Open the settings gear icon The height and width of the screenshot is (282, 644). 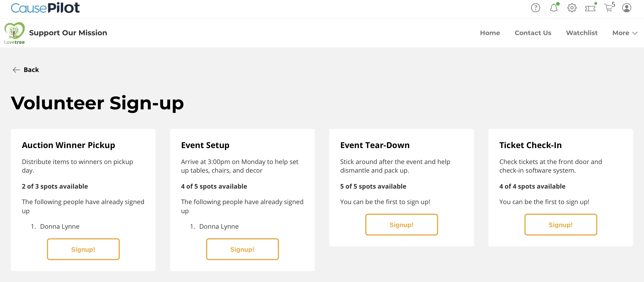tap(572, 8)
